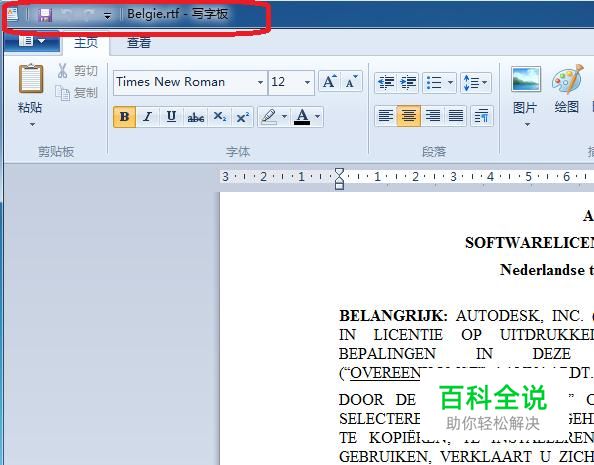Screen dimensions: 594x465
Task: Click the Save floppy disk icon
Action: (45, 15)
